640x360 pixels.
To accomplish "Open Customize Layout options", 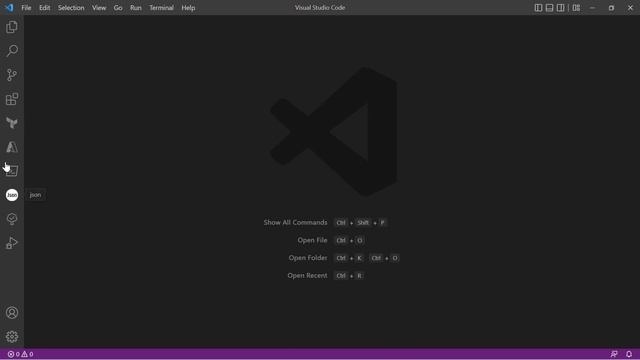I will [x=576, y=8].
